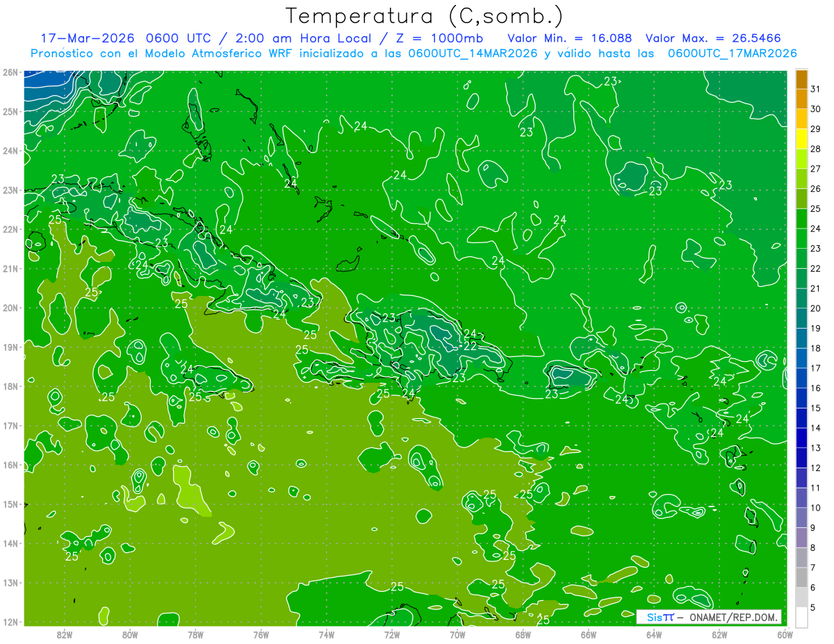This screenshot has height=644, width=834.
Task: Click the 80W longitude axis label
Action: [130, 634]
